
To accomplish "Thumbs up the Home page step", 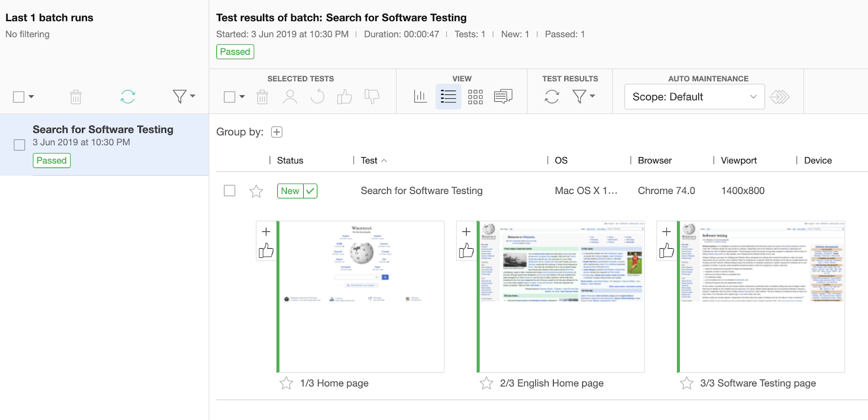I will (x=266, y=250).
